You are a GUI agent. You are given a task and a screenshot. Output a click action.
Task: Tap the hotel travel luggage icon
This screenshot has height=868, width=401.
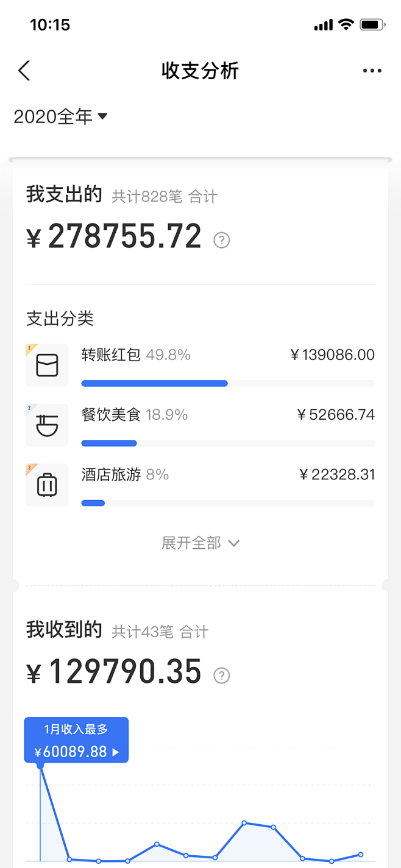pyautogui.click(x=47, y=485)
